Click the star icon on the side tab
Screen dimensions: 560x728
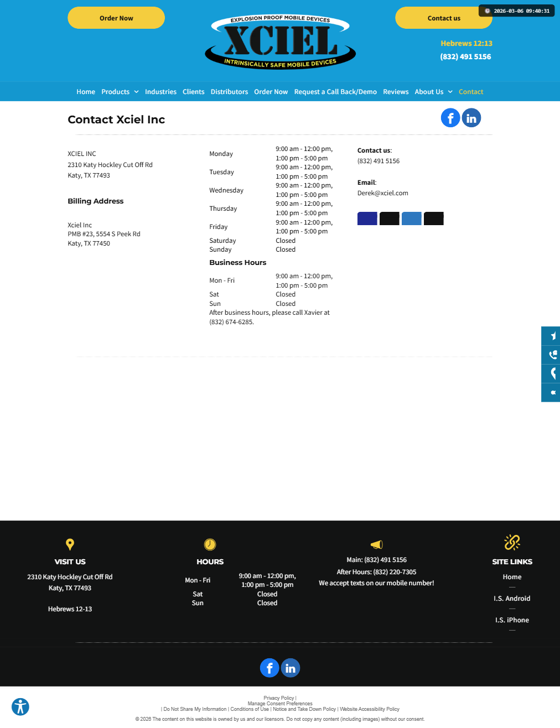pyautogui.click(x=552, y=336)
